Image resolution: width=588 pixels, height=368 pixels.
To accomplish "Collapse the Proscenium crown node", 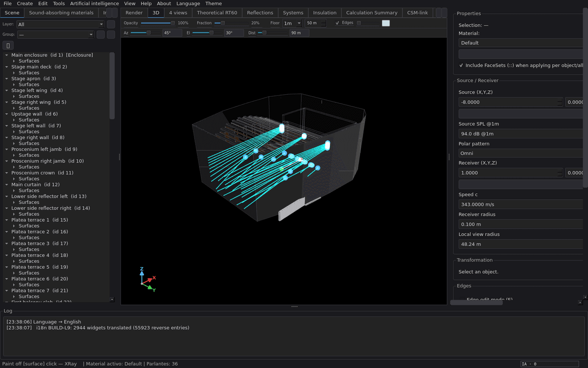I will (x=7, y=173).
